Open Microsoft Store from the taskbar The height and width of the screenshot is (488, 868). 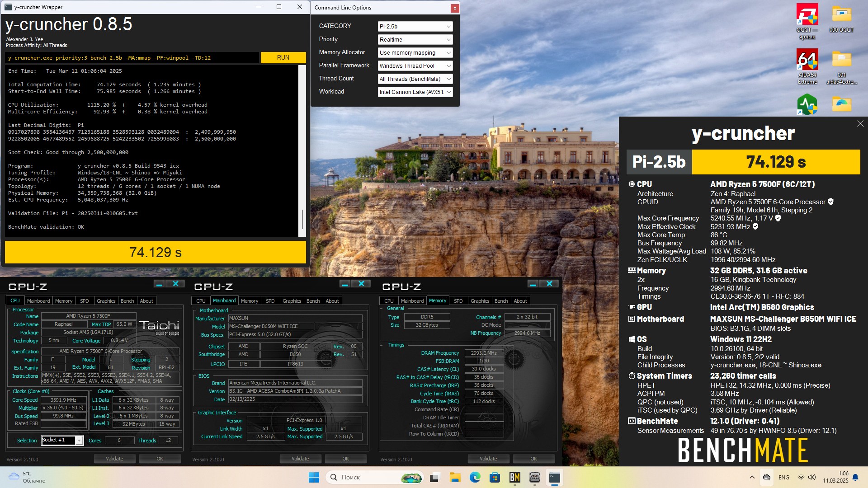click(x=495, y=477)
